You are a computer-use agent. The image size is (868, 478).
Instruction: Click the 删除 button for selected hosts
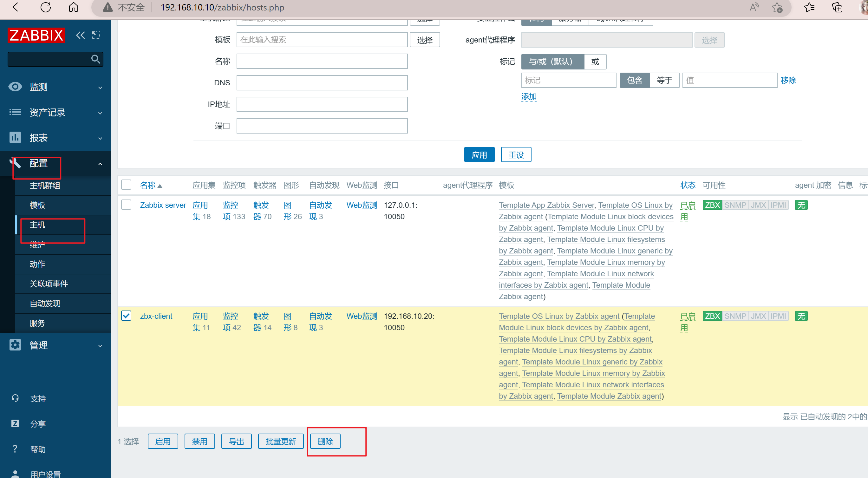(325, 441)
